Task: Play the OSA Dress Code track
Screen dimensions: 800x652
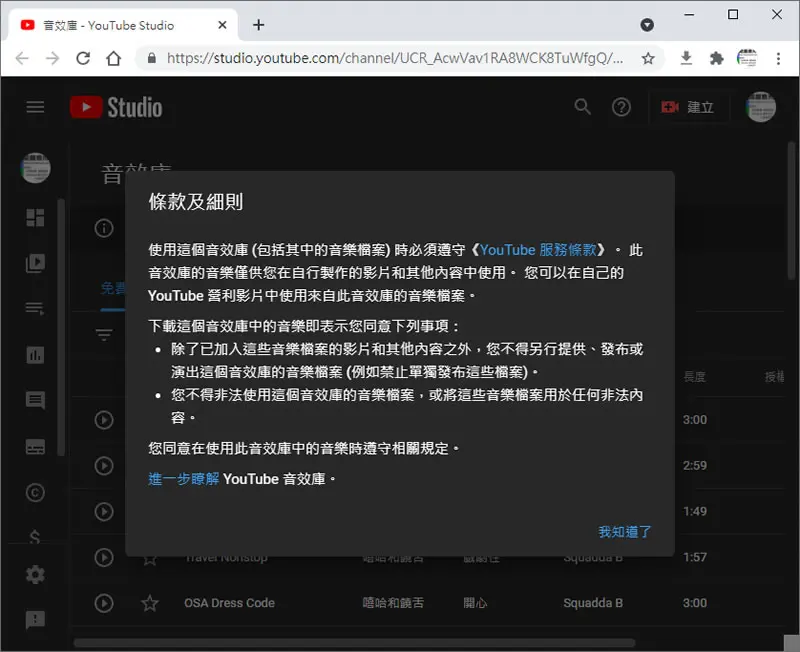Action: (x=104, y=603)
